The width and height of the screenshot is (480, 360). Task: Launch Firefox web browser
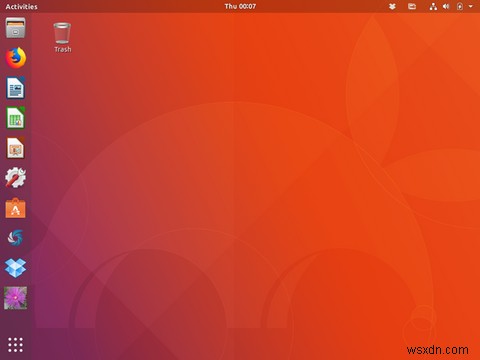coord(15,58)
